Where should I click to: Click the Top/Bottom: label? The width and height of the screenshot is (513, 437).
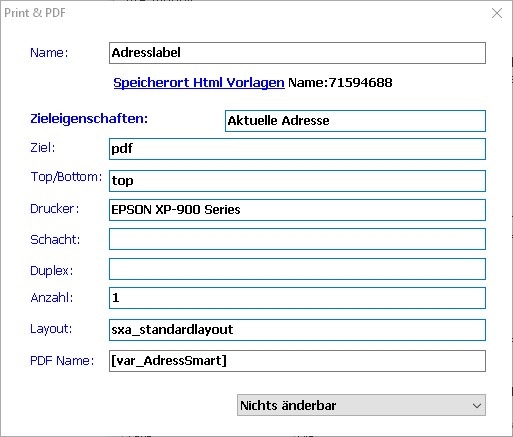(x=66, y=177)
